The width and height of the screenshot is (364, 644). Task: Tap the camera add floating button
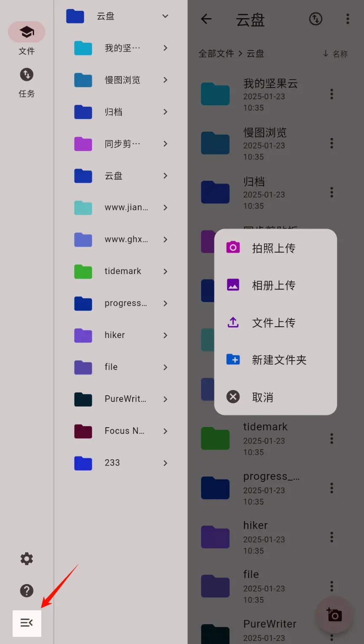coord(334,615)
